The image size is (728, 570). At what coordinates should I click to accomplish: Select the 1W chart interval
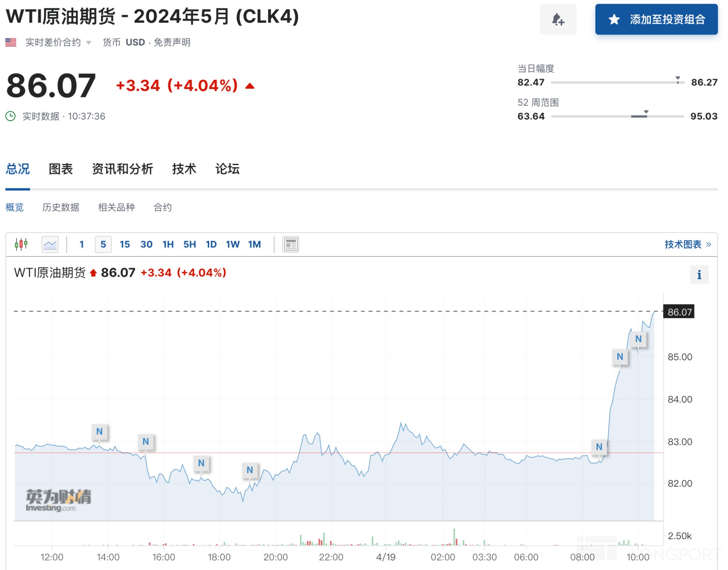coord(233,244)
